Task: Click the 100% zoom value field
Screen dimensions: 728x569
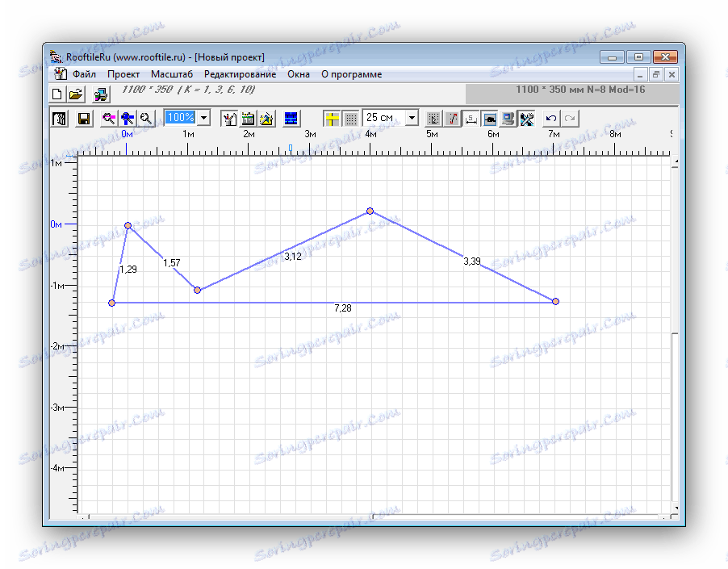Action: click(x=181, y=118)
